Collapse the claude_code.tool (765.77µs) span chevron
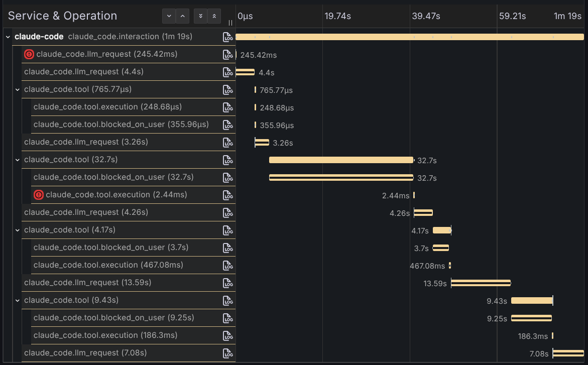588x365 pixels. 18,89
